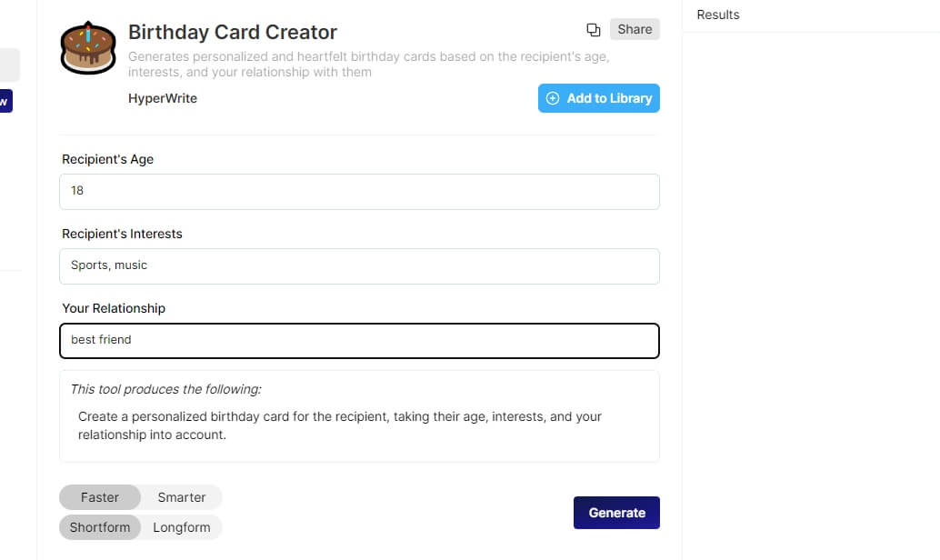This screenshot has height=560, width=940.
Task: Click the birthday cake tool icon
Action: pos(88,48)
